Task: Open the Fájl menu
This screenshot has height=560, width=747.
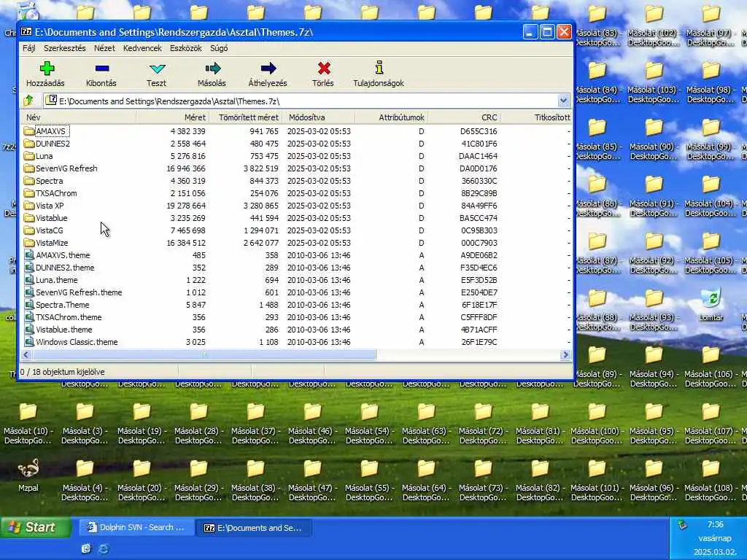Action: coord(28,48)
